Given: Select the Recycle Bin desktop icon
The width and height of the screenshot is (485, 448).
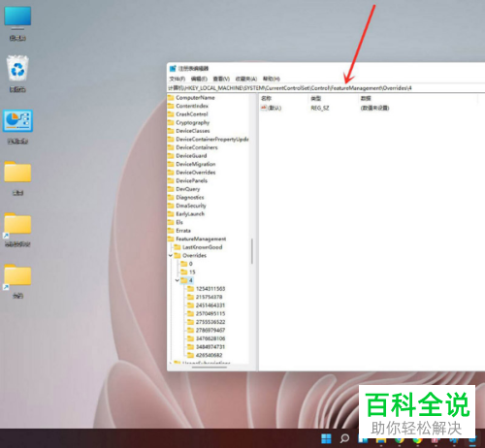Looking at the screenshot, I should click(17, 75).
